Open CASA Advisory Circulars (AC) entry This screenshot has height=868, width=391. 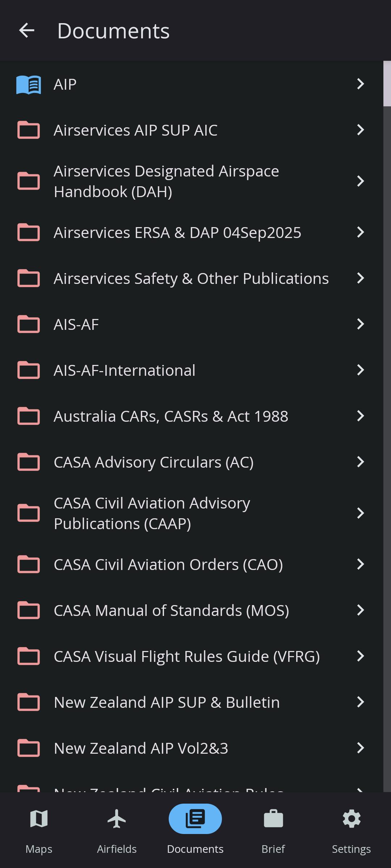pos(154,462)
